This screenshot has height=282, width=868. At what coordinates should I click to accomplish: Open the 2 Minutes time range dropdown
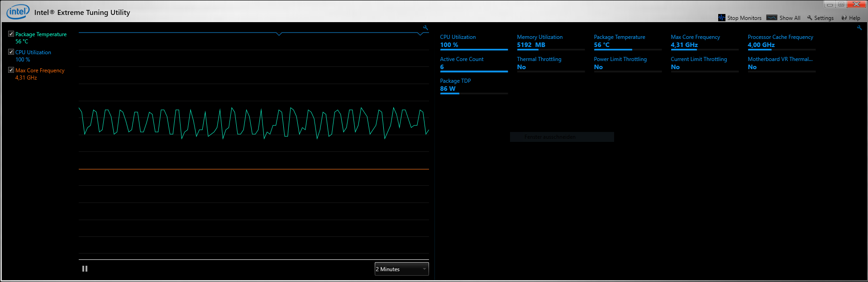[401, 269]
